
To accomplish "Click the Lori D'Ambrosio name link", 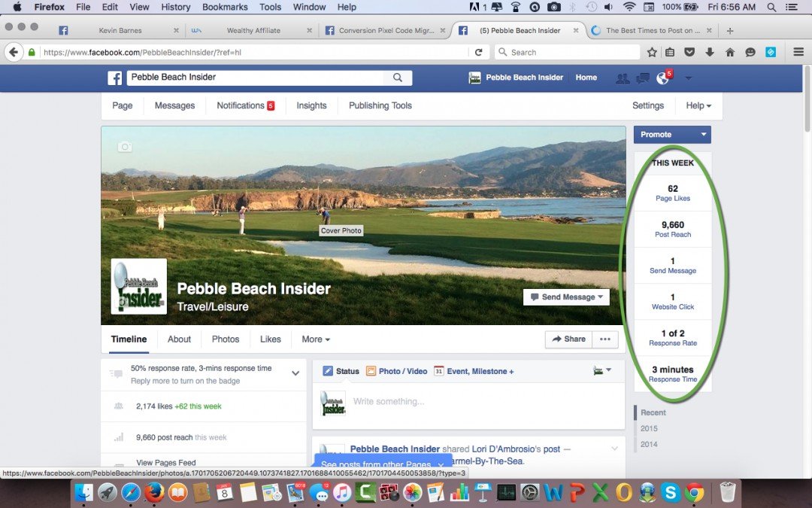I will click(x=502, y=449).
